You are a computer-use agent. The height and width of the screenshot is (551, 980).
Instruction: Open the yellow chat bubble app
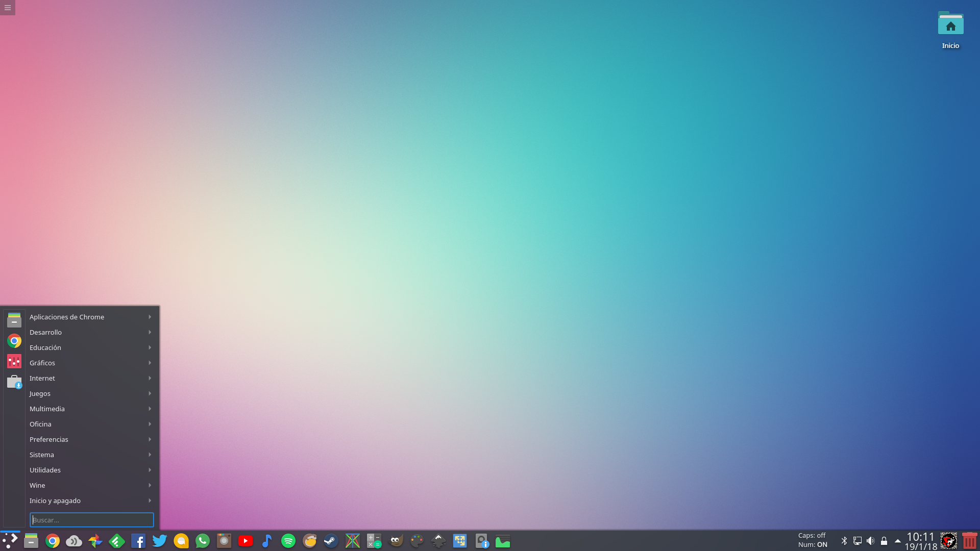181,541
